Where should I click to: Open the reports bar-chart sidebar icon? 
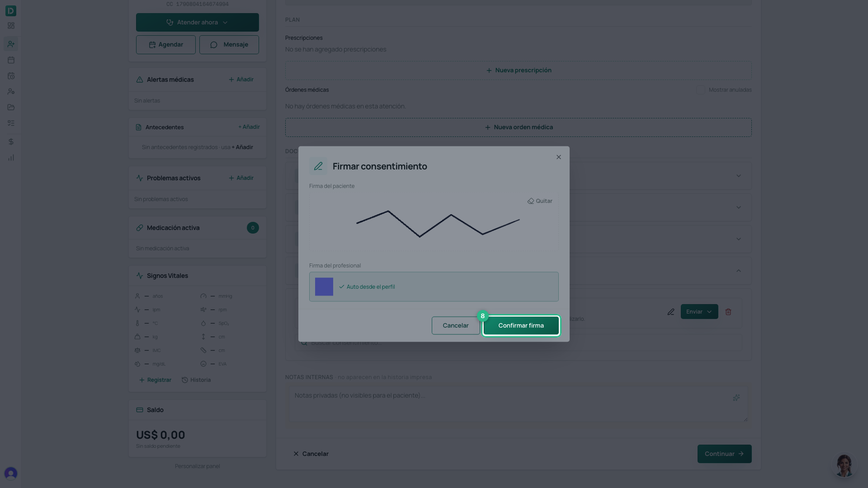(x=11, y=158)
